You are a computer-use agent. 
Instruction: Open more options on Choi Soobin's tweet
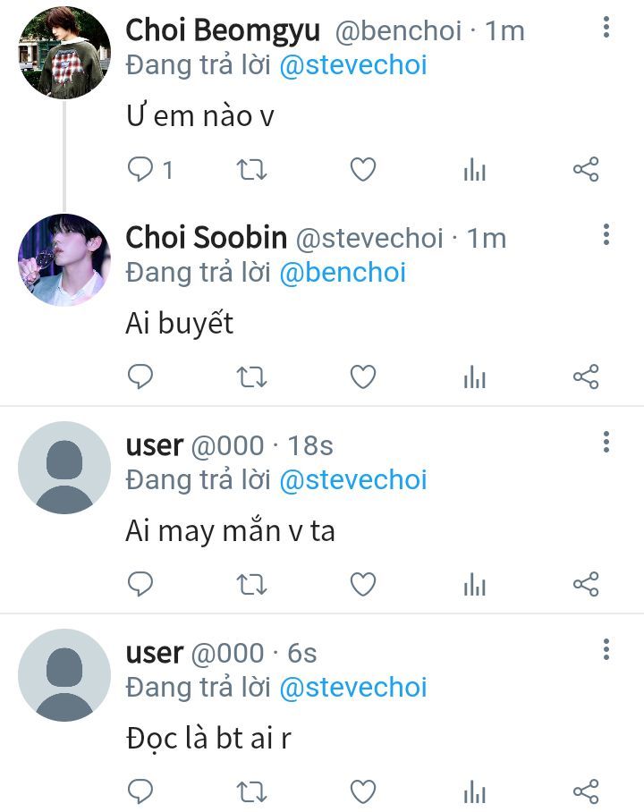coord(606,234)
